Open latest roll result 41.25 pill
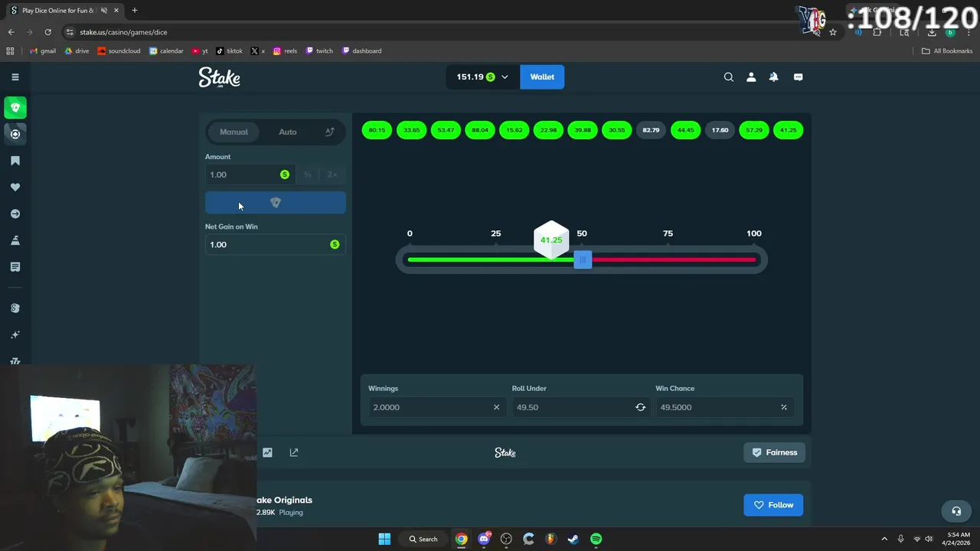Viewport: 980px width, 551px height. pyautogui.click(x=788, y=130)
